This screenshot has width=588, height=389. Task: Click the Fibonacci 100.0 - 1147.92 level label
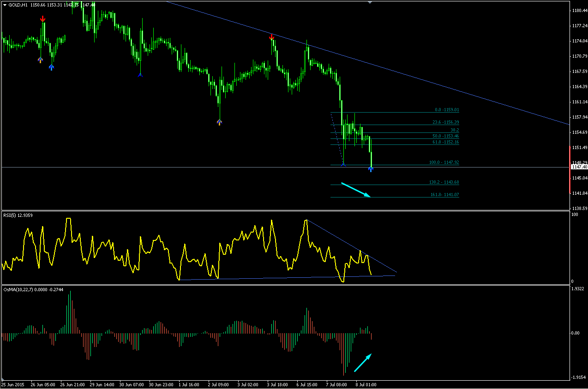[444, 162]
